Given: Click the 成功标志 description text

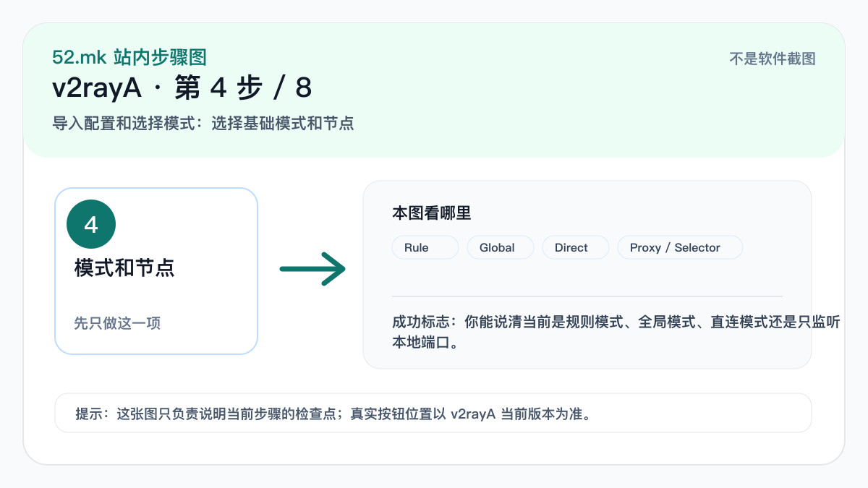Looking at the screenshot, I should tap(616, 332).
